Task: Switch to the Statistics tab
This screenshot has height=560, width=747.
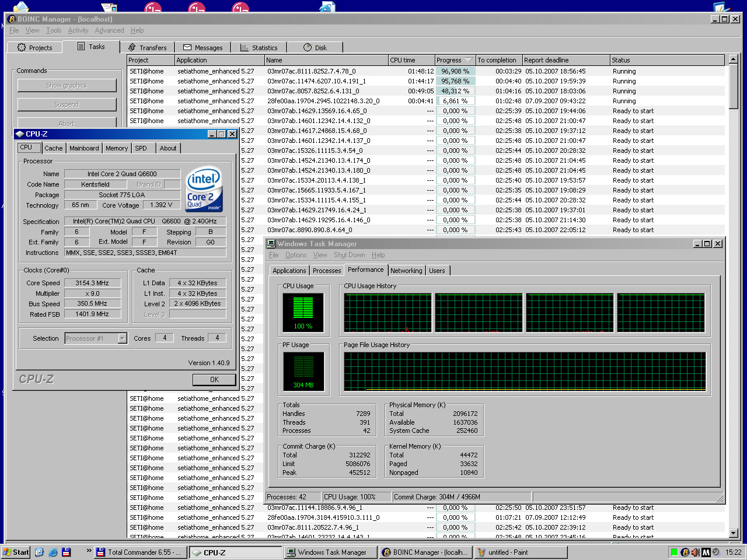Action: pos(259,48)
